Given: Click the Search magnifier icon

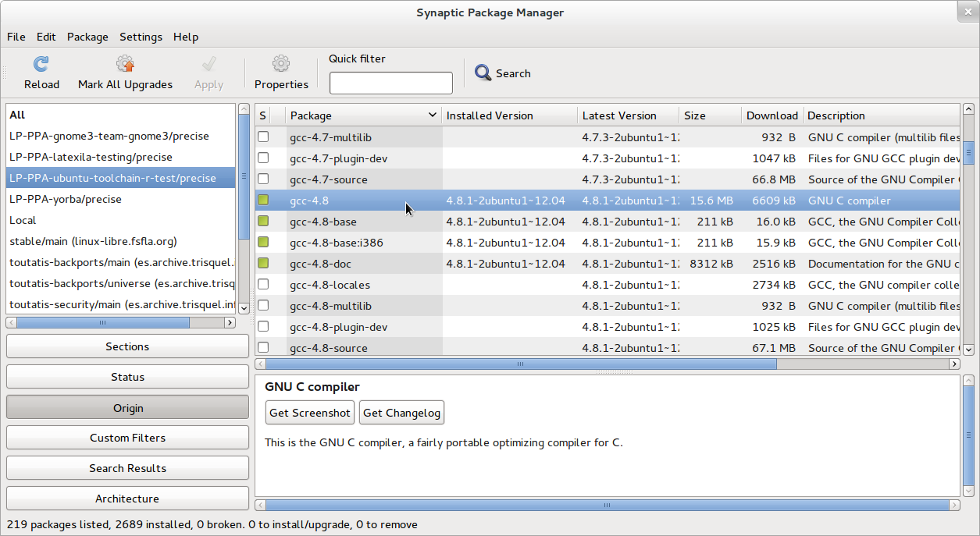Looking at the screenshot, I should tap(483, 73).
